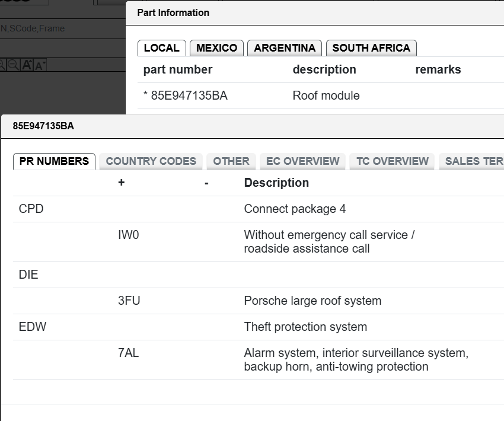Click the 'Part Information' dialog title
504x421 pixels.
coord(173,13)
